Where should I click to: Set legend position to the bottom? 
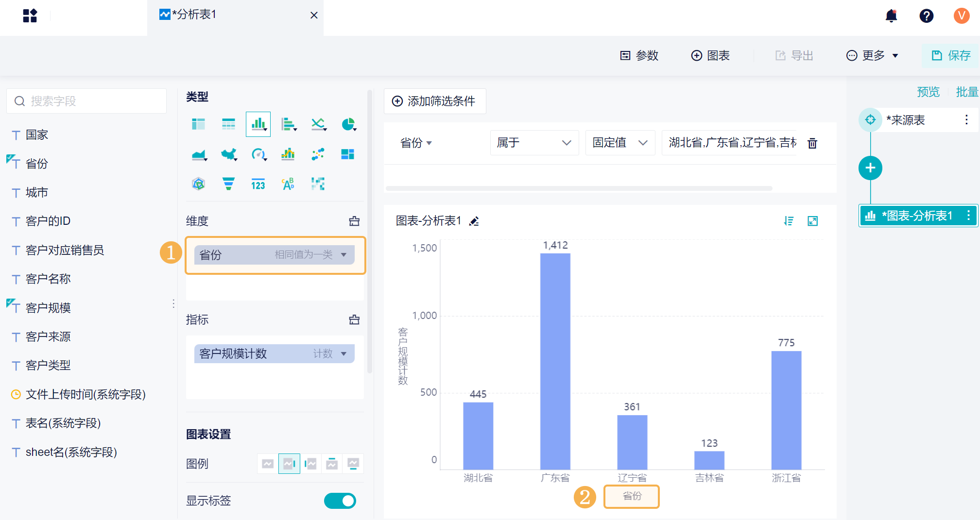[x=353, y=464]
